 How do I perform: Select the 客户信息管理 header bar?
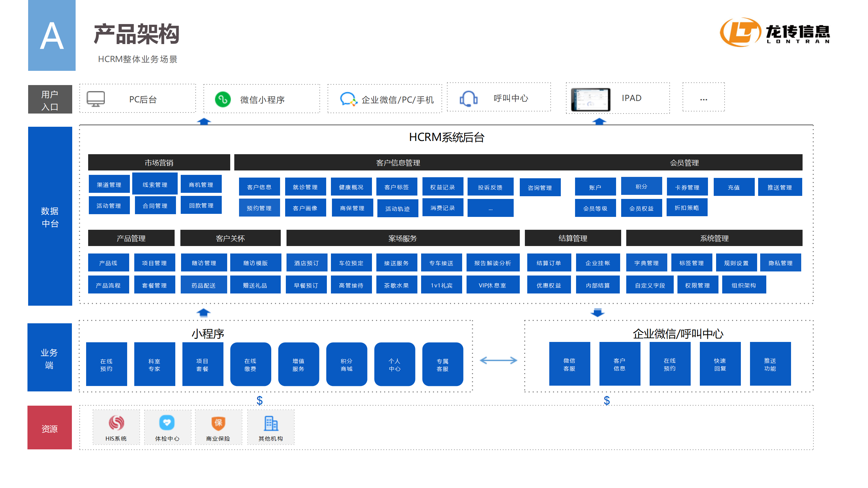pyautogui.click(x=398, y=163)
